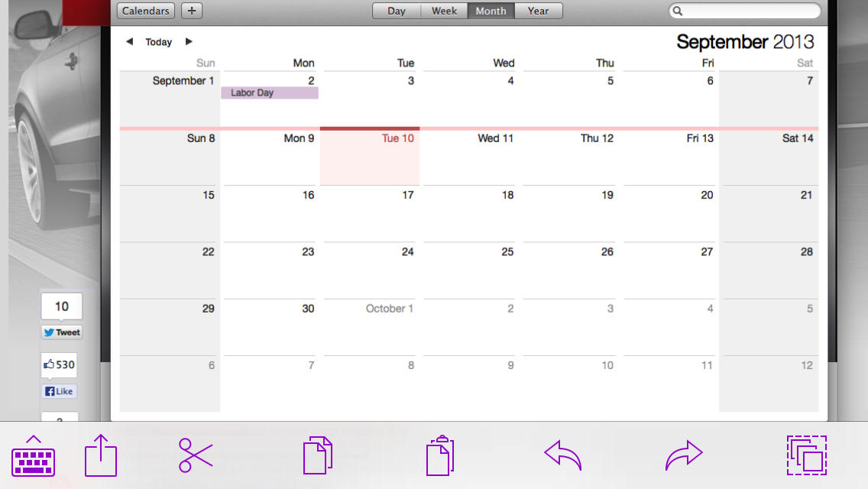Open the Calendars list button
Viewport: 868px width, 489px height.
pos(146,11)
